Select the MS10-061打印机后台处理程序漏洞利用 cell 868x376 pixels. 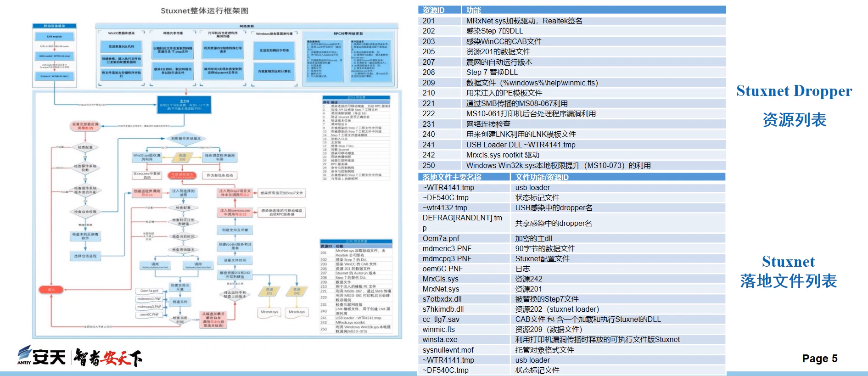[x=594, y=113]
